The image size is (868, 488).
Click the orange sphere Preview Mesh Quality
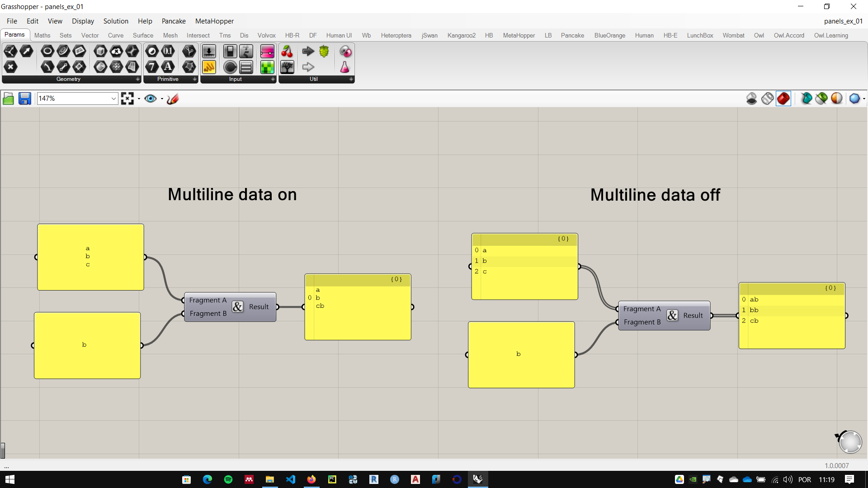point(837,99)
